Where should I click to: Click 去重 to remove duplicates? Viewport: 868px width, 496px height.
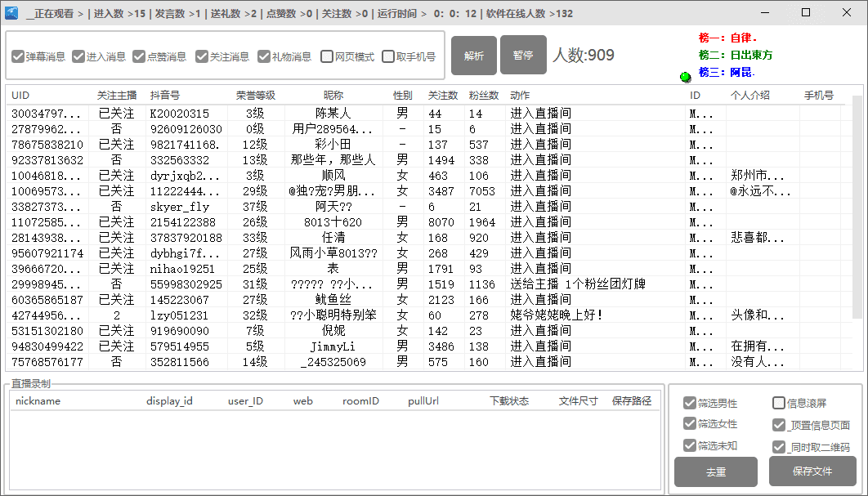click(715, 471)
